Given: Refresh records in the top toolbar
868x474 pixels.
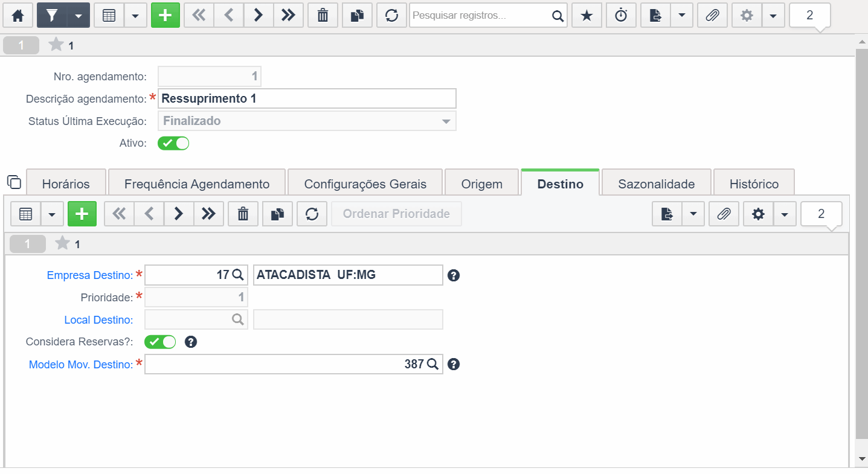Looking at the screenshot, I should 391,16.
